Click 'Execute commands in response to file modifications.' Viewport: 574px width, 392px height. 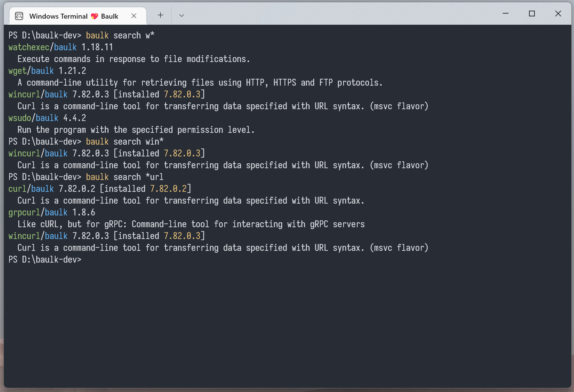tap(134, 59)
